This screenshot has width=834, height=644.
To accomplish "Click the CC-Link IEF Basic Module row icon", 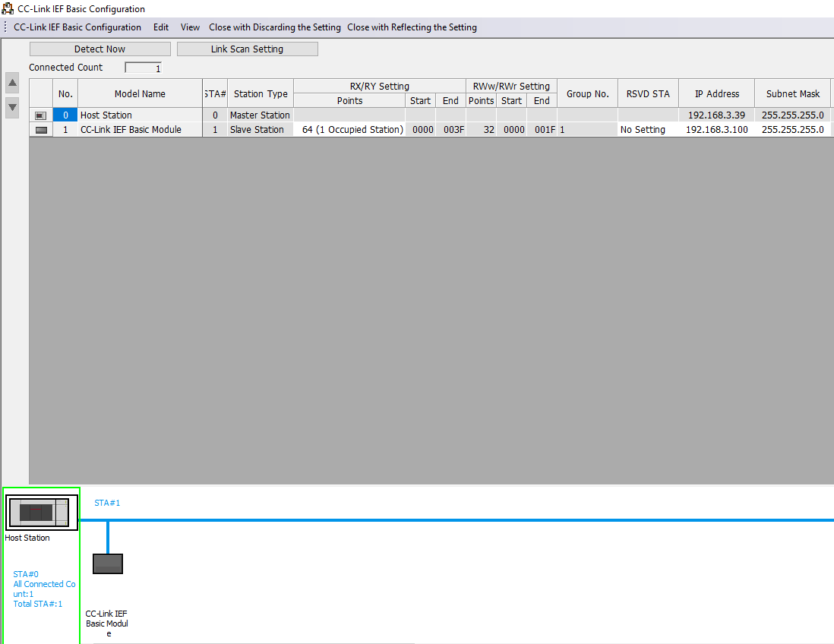I will 41,130.
